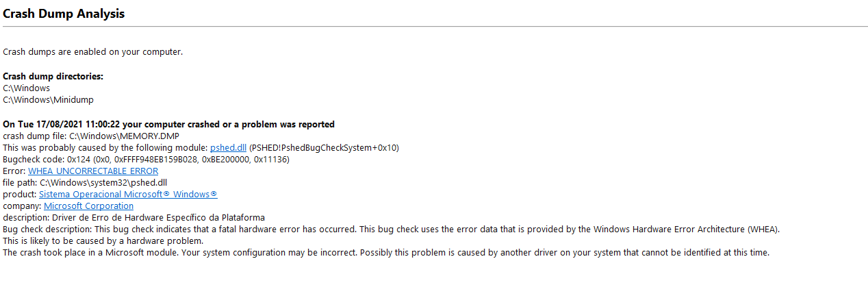
Task: Click the Crash Dump Analysis heading
Action: (x=64, y=13)
